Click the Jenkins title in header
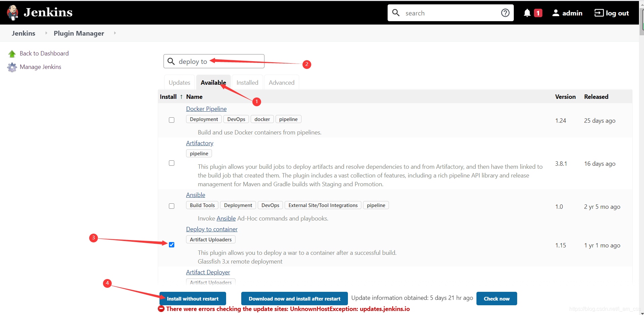The height and width of the screenshot is (315, 644). click(48, 12)
